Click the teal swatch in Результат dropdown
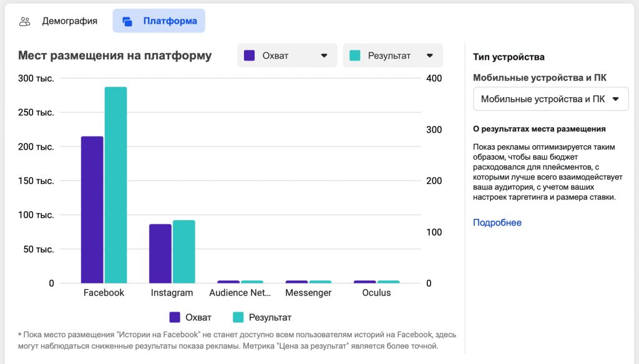 (x=355, y=55)
